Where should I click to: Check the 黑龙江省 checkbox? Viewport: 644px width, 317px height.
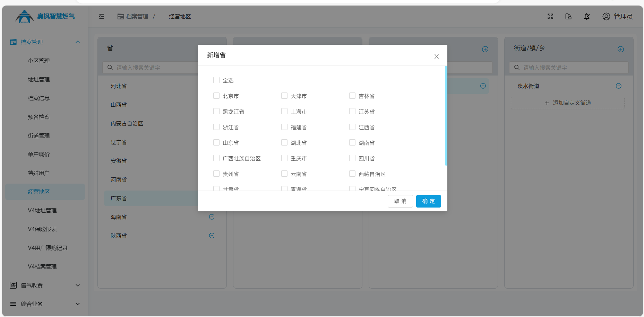216,111
